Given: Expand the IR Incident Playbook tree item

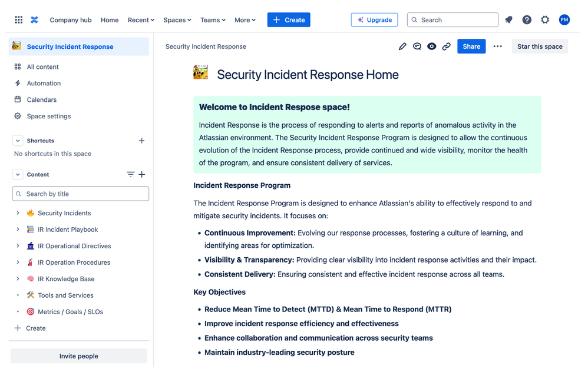Looking at the screenshot, I should pos(18,230).
